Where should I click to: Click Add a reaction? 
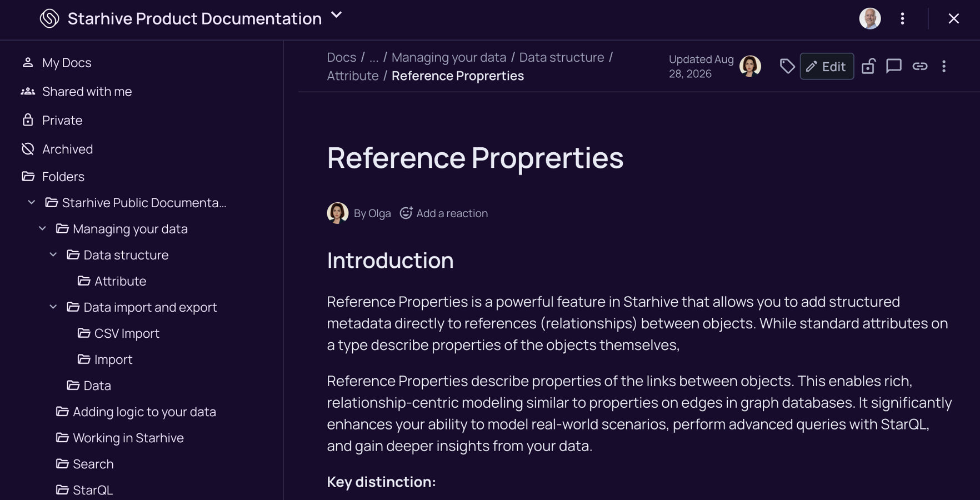[444, 213]
